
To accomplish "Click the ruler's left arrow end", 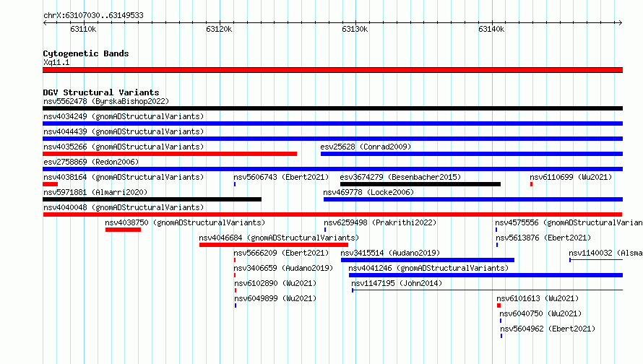I will click(x=45, y=23).
